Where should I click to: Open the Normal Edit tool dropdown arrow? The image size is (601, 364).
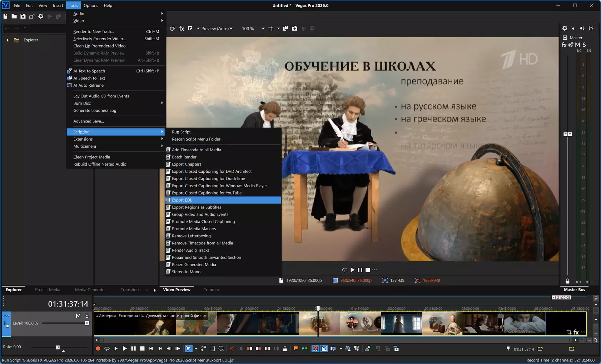(x=196, y=349)
